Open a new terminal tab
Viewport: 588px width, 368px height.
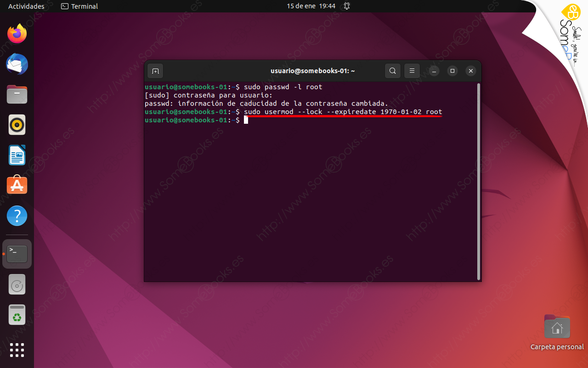point(155,71)
